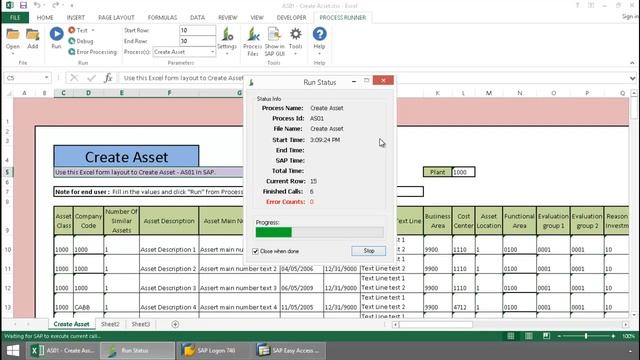Viewport: 640px width, 360px height.
Task: Click the Select All corner button
Action: click(9, 93)
